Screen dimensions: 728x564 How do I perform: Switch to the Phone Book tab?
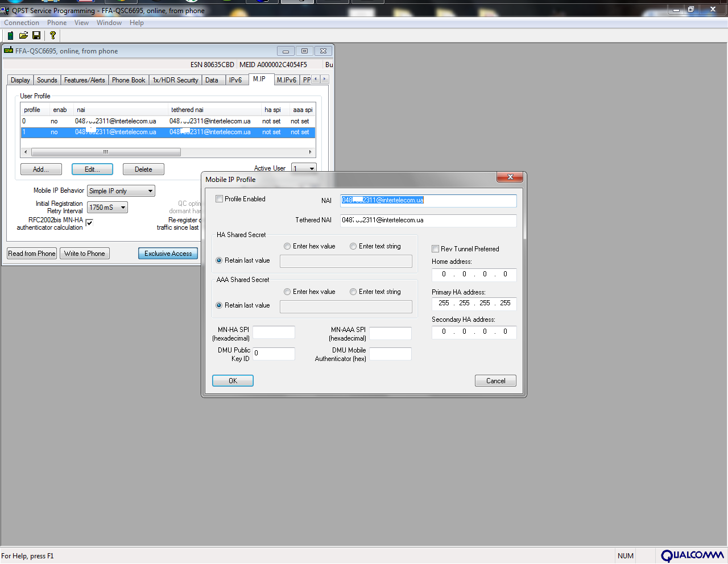(x=129, y=80)
